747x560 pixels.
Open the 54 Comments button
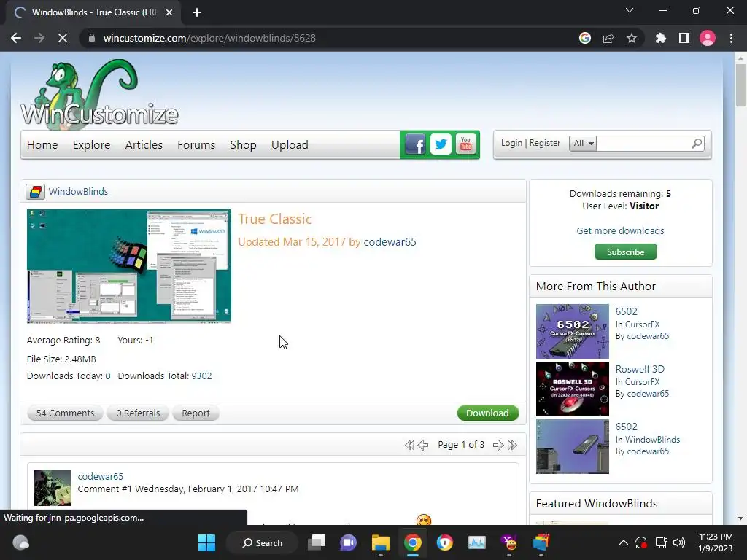(x=65, y=413)
